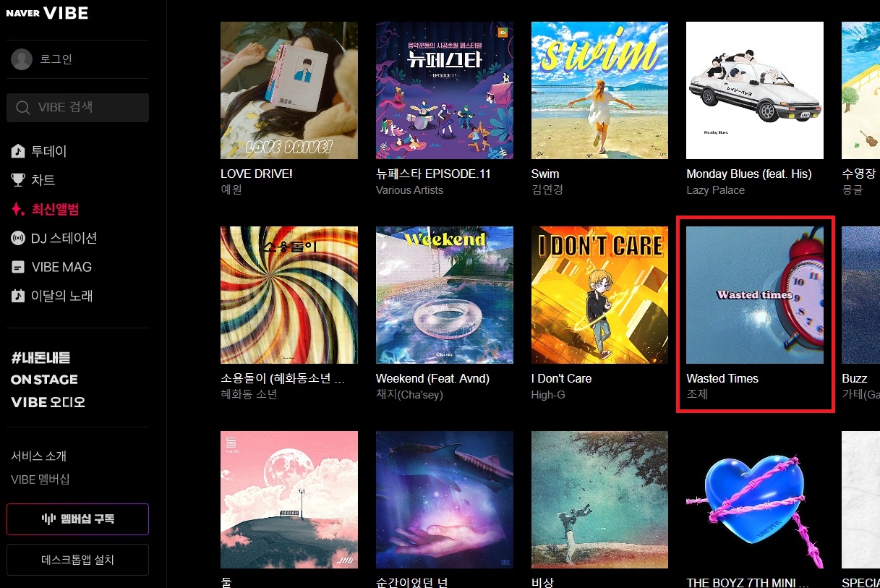Viewport: 880px width, 588px height.
Task: Open artist link 김연경 under Swim
Action: (547, 190)
